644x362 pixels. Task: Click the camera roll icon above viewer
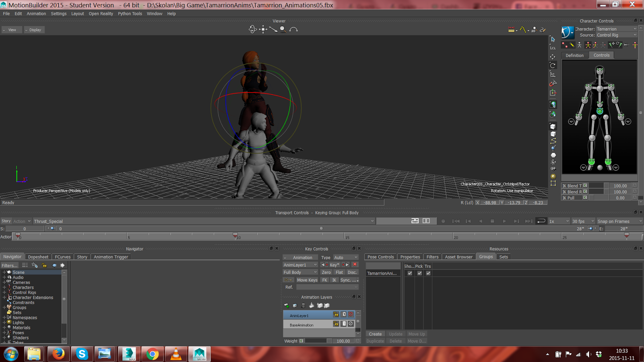click(293, 29)
